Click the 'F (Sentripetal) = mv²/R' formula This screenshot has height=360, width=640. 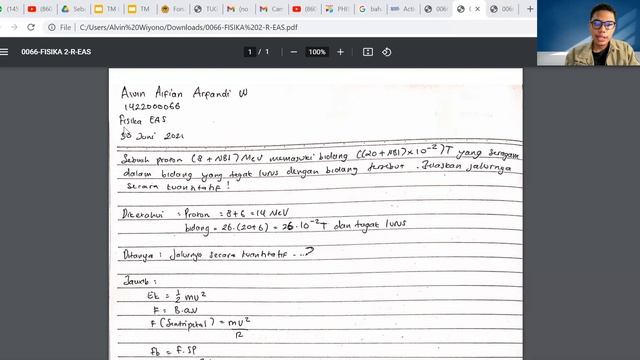click(200, 327)
